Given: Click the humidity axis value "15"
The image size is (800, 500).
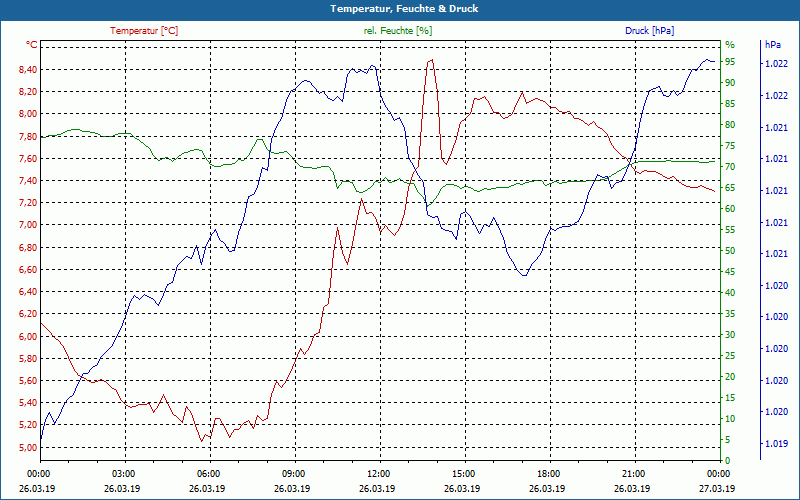Looking at the screenshot, I should click(730, 398).
